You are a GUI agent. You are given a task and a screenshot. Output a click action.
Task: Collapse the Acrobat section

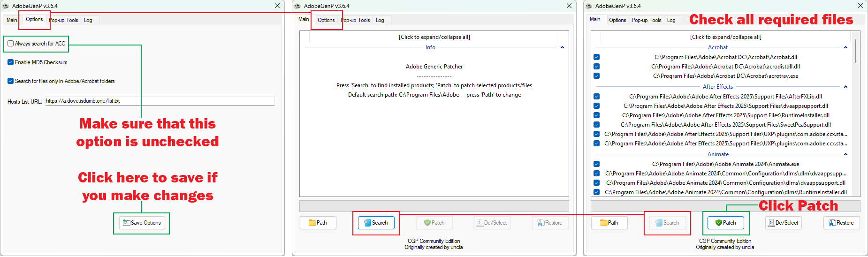pyautogui.click(x=845, y=47)
